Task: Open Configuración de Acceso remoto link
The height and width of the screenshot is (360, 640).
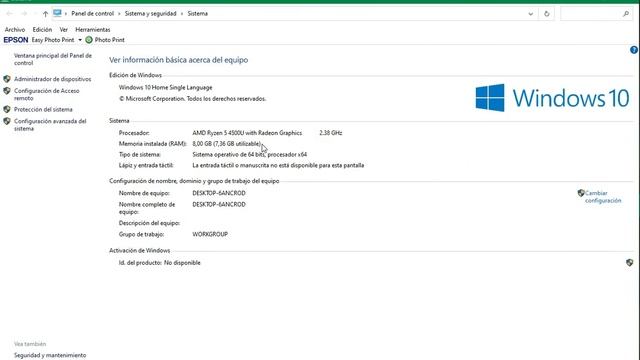Action: tap(47, 94)
